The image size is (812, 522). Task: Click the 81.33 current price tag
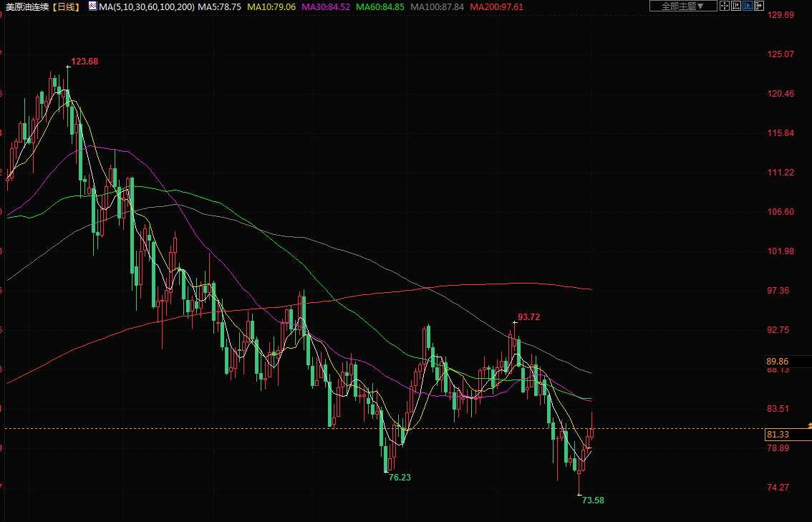[778, 435]
